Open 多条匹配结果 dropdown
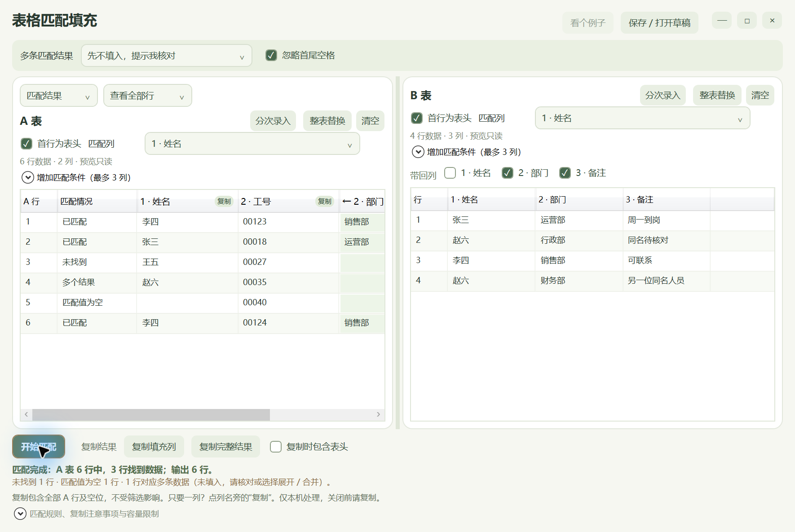Screen dimensions: 795x532 tap(167, 56)
